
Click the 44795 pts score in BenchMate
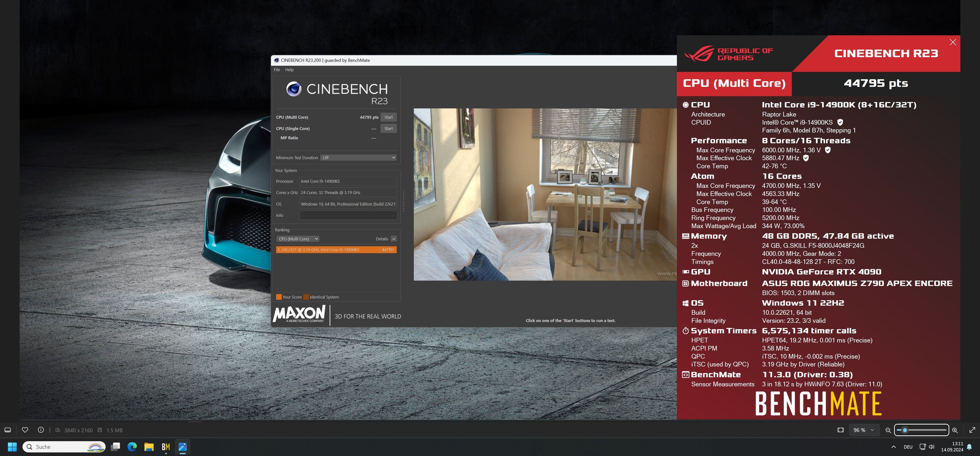click(876, 84)
